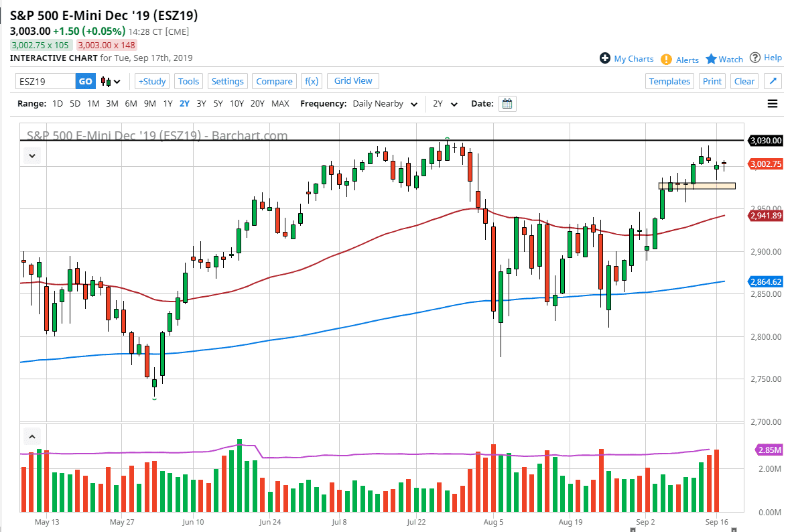
Task: Select the 1Y range option
Action: pos(168,104)
